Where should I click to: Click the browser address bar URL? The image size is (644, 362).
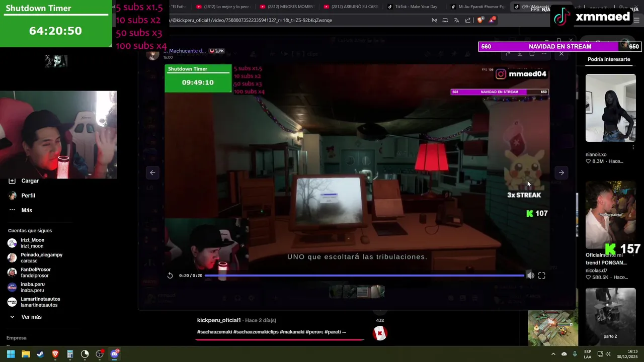252,20
